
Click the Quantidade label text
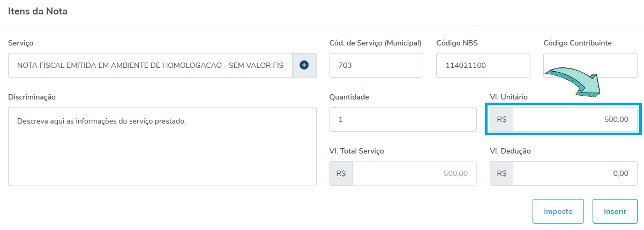click(x=349, y=97)
